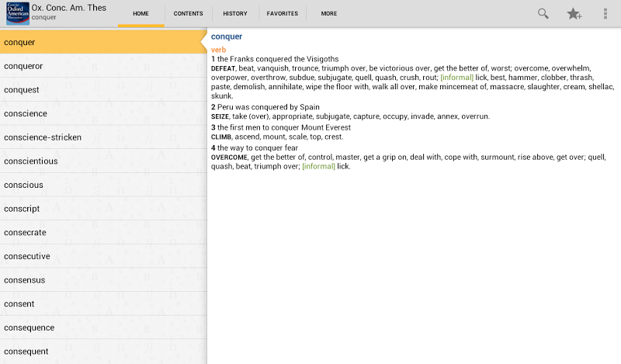Add entry to favorites with star icon

574,13
